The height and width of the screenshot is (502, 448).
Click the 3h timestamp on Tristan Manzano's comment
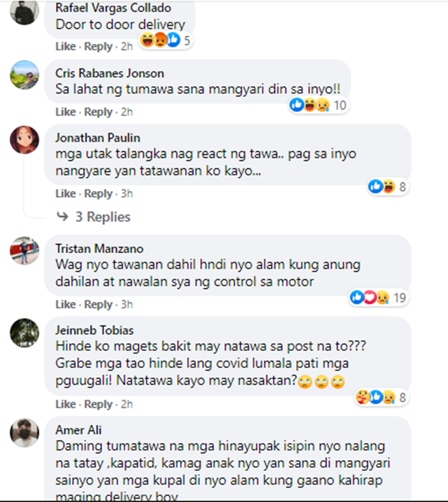127,304
